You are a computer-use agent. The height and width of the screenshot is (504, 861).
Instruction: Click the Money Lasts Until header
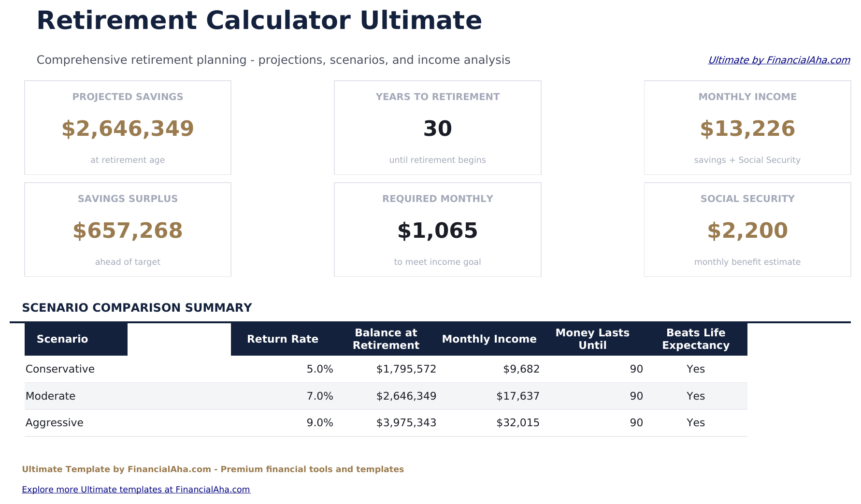coord(592,339)
